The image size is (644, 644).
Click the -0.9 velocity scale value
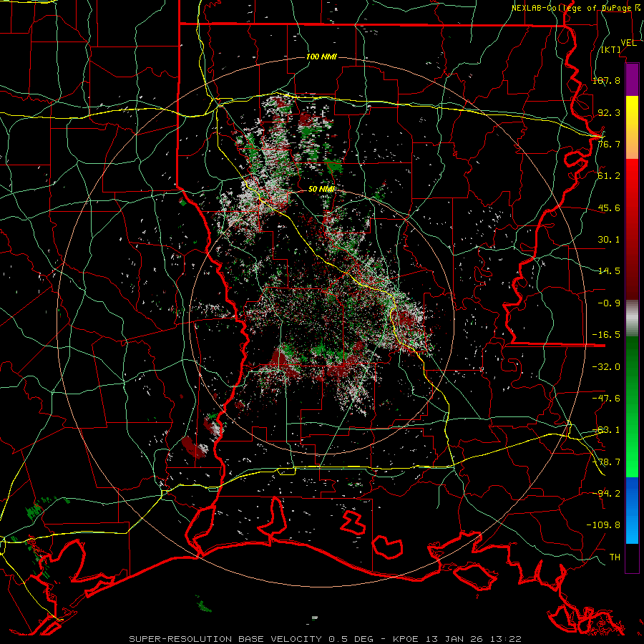(609, 303)
